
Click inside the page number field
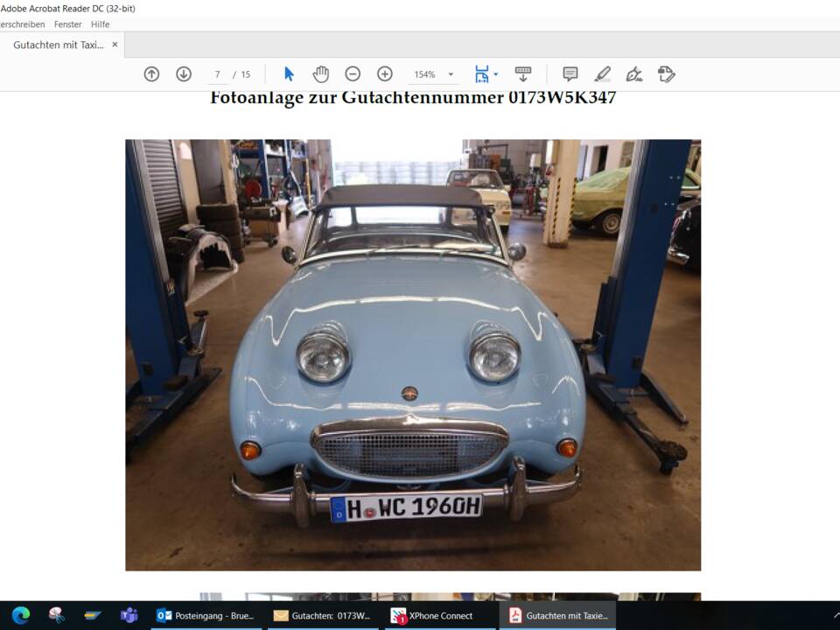(x=217, y=74)
